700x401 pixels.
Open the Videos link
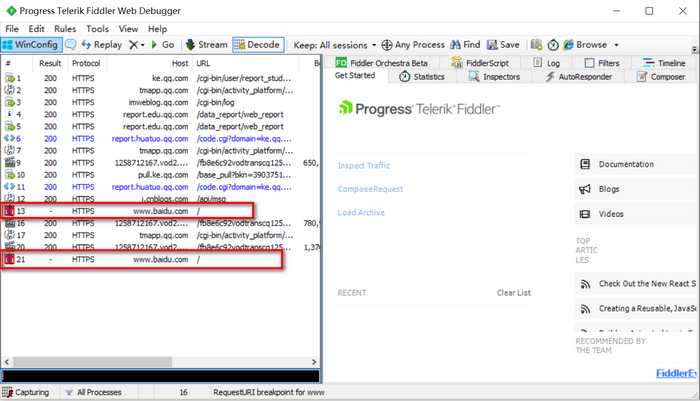611,214
